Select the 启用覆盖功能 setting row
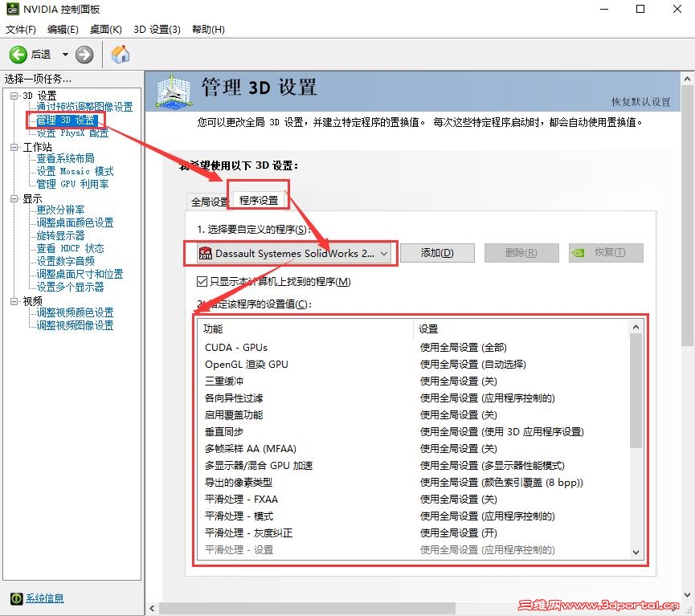The width and height of the screenshot is (695, 616). (x=413, y=414)
